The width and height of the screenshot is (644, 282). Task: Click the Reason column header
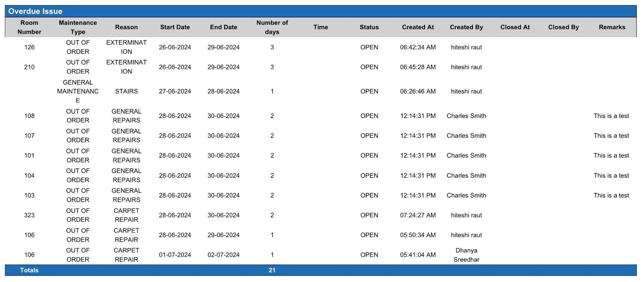coord(126,27)
